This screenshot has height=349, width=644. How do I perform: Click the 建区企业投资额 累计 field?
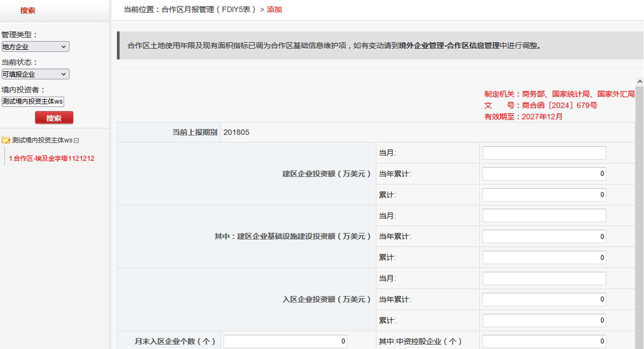(x=544, y=194)
